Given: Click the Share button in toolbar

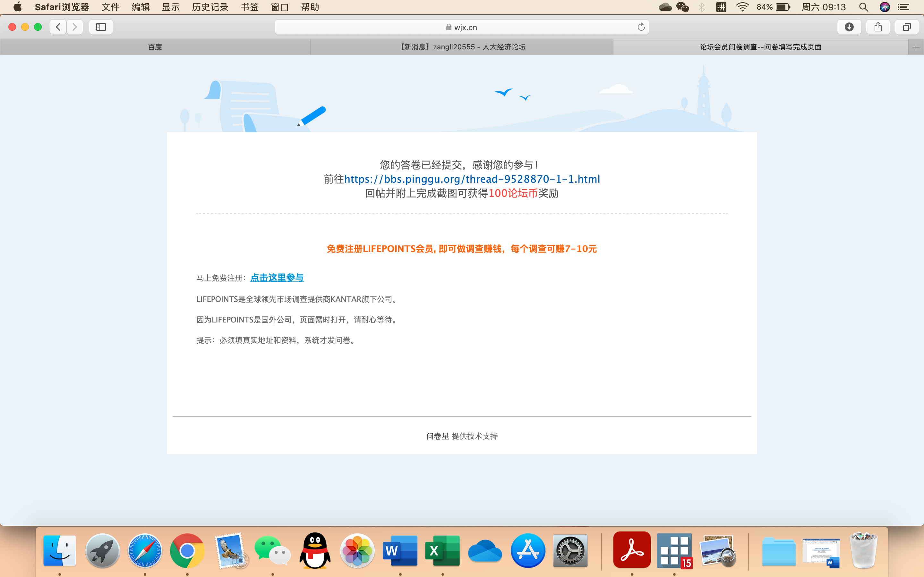Looking at the screenshot, I should 878,27.
